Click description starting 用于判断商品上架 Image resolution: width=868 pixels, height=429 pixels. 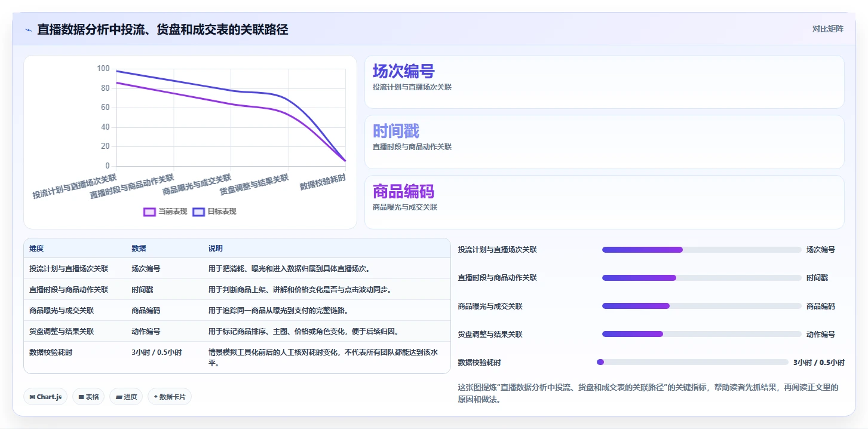(x=300, y=290)
